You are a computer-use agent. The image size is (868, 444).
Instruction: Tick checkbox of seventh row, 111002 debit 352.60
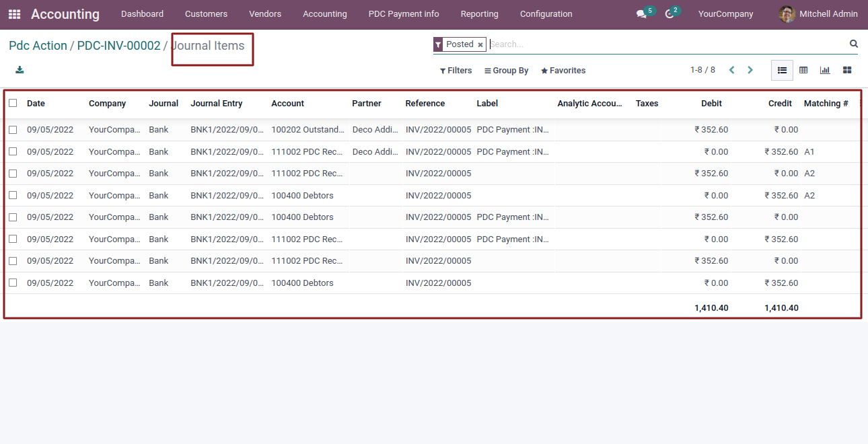13,261
